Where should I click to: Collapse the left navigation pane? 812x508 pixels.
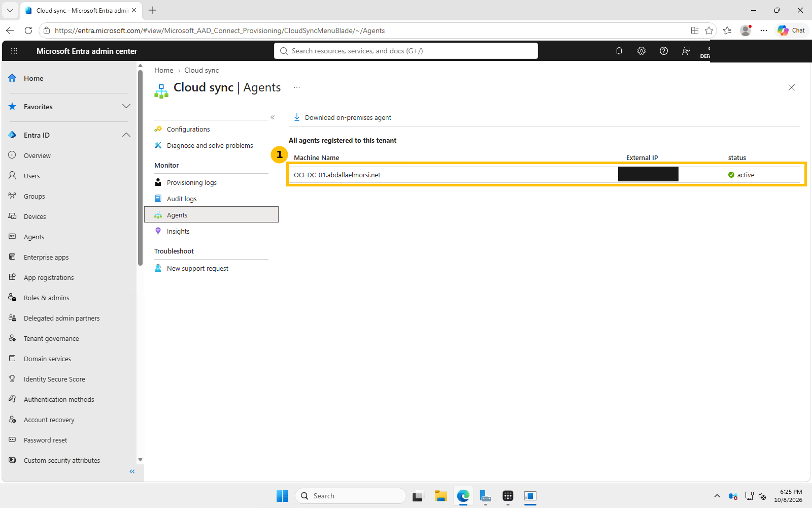(132, 471)
